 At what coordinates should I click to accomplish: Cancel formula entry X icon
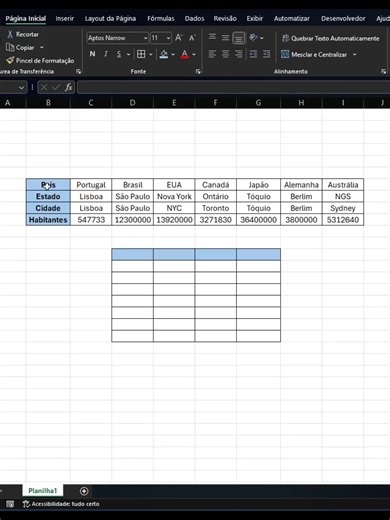coord(44,88)
